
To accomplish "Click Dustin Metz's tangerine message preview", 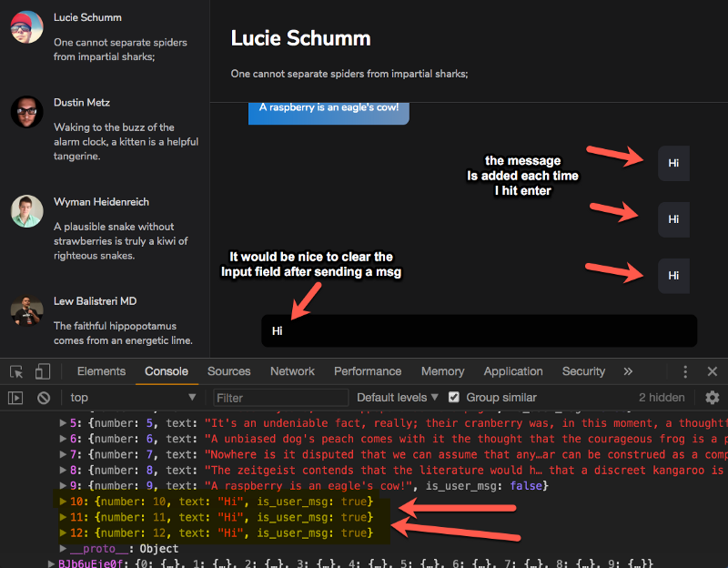I will click(126, 142).
